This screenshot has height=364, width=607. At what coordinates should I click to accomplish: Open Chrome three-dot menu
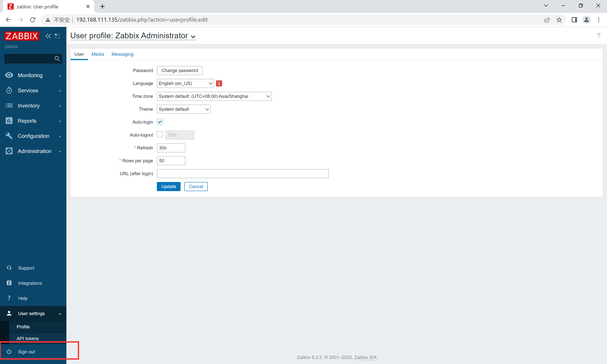(598, 20)
